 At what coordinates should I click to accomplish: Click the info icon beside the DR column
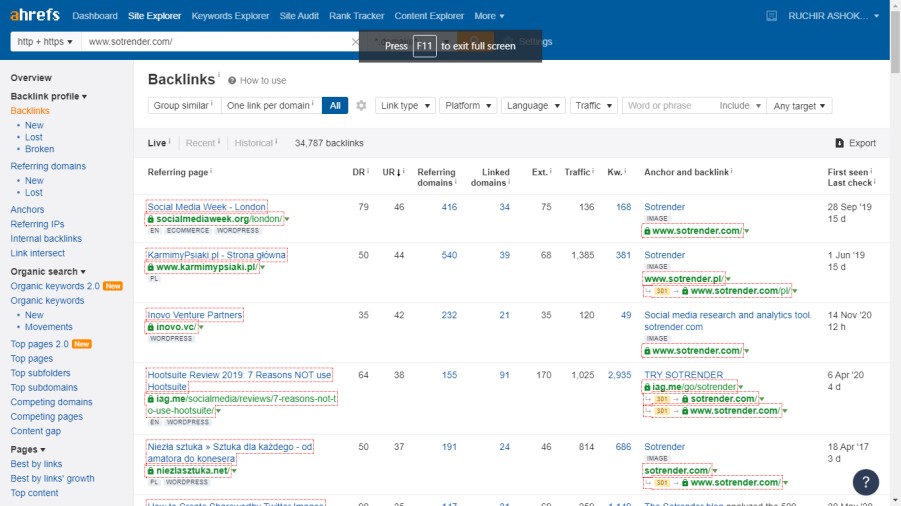click(x=368, y=171)
